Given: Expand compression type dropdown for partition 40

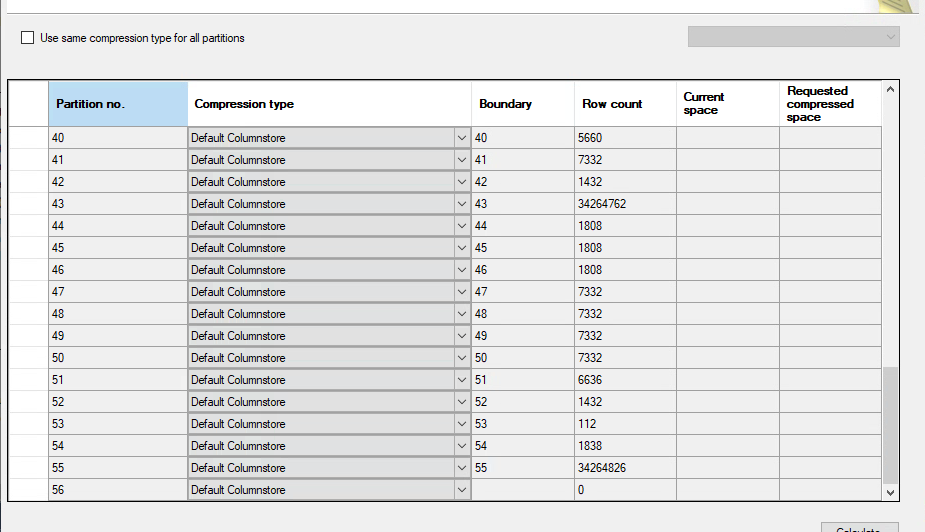Looking at the screenshot, I should coord(461,138).
